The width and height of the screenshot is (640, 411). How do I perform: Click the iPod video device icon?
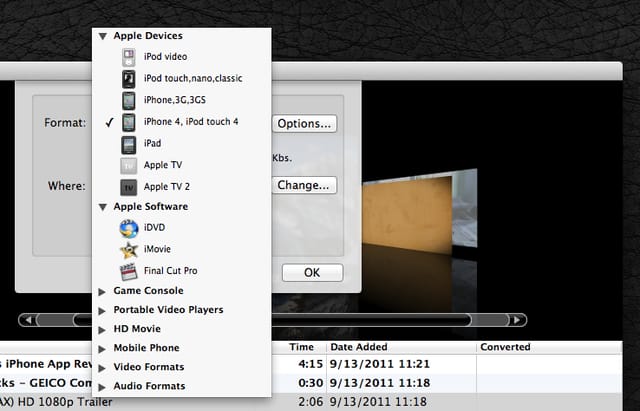(129, 57)
